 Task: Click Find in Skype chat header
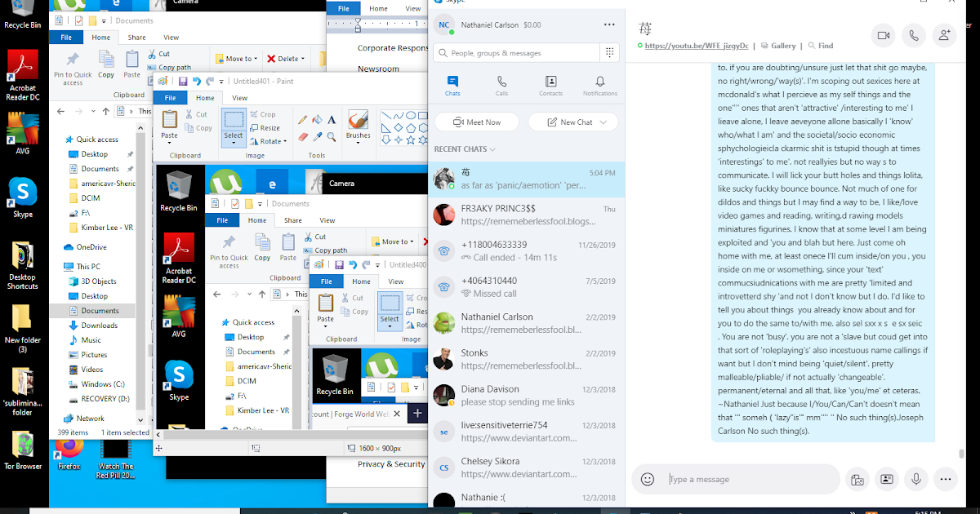point(820,46)
